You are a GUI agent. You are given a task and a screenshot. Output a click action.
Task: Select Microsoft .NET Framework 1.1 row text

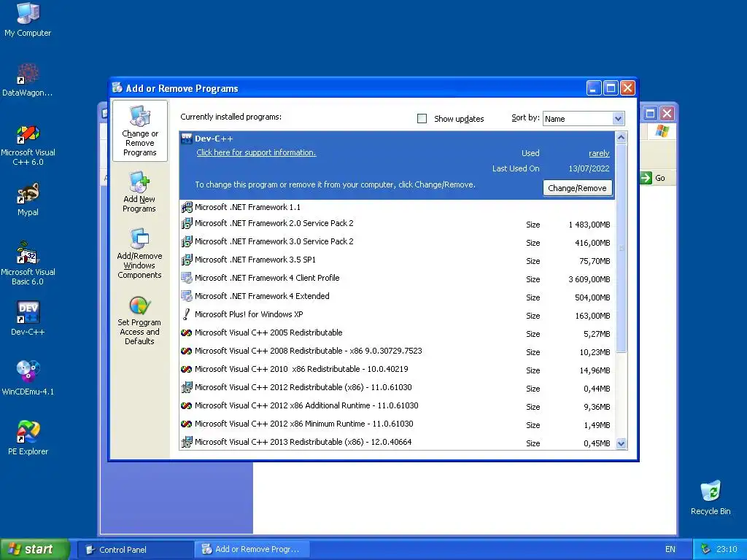[247, 207]
